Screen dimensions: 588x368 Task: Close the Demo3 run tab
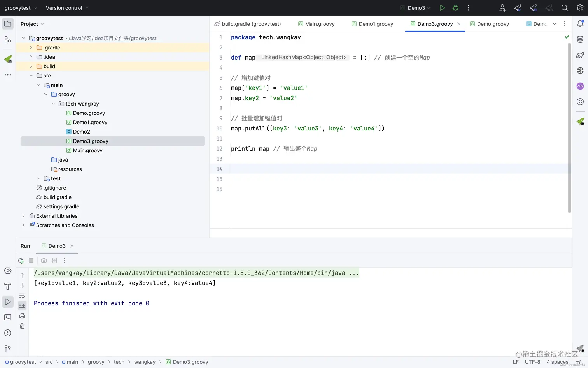(x=72, y=246)
